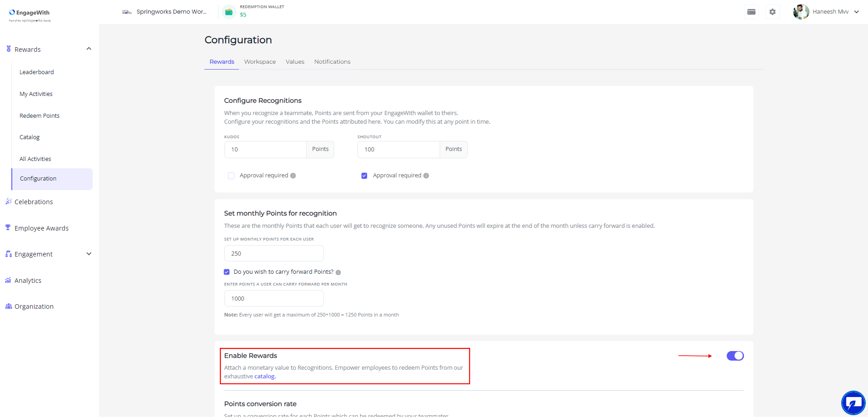Click info icon beside Kudos approval required

293,176
